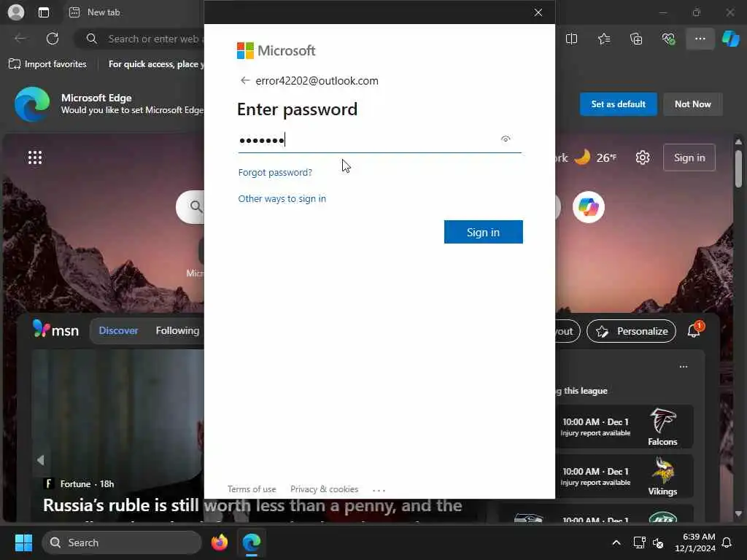Open the Russia's ruble news headline
The height and width of the screenshot is (560, 747).
coord(252,506)
